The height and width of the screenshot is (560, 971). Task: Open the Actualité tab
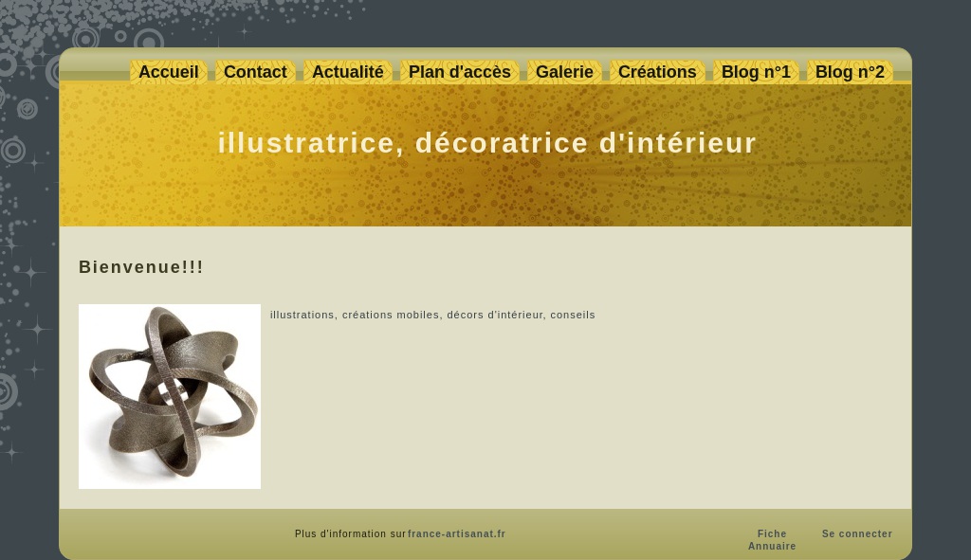[x=347, y=72]
